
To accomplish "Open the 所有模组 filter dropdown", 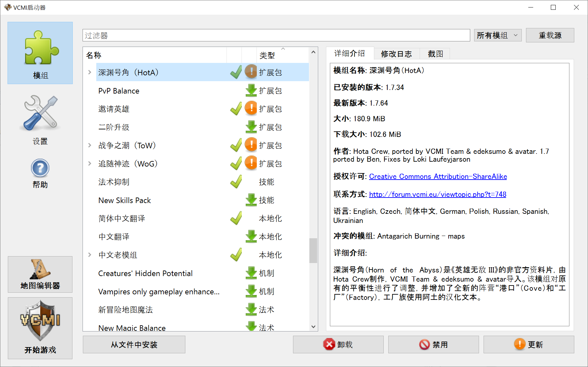I will tap(498, 35).
